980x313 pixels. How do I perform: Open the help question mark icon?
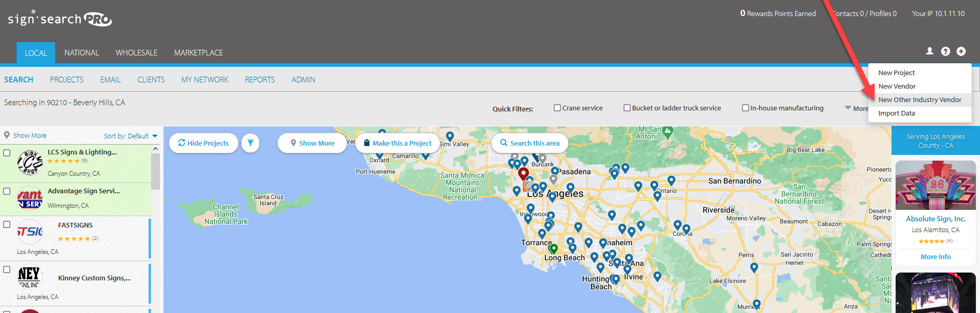(x=945, y=51)
